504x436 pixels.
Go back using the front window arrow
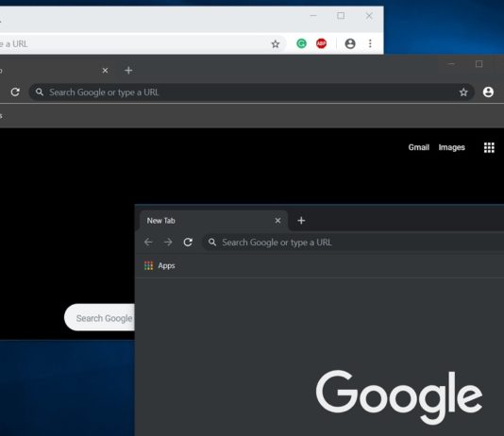[x=148, y=242]
